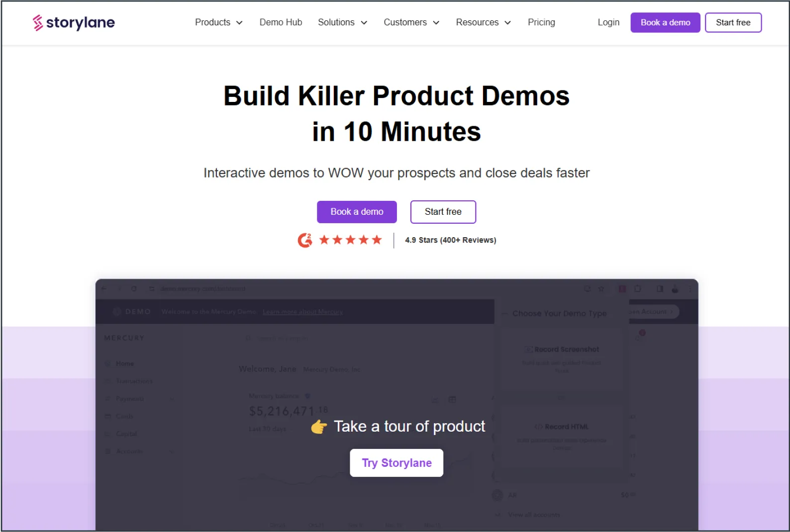
Task: Click the G2 logo icon
Action: click(305, 240)
